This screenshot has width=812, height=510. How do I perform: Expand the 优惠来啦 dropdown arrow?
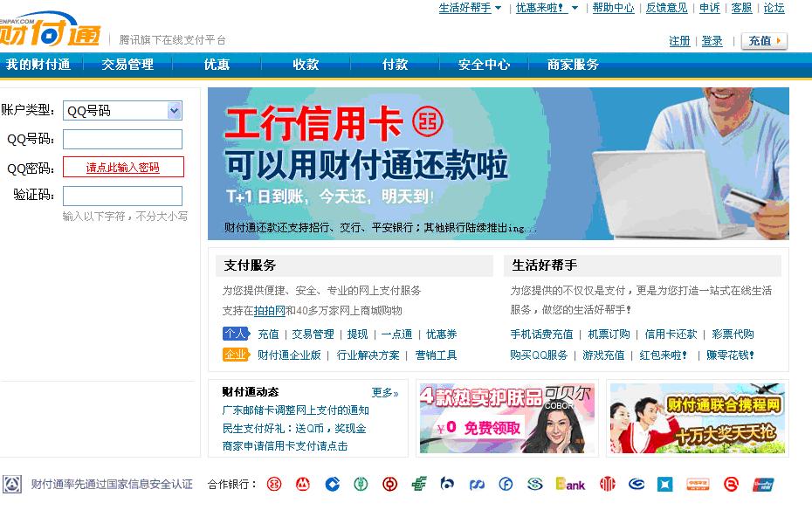[575, 8]
